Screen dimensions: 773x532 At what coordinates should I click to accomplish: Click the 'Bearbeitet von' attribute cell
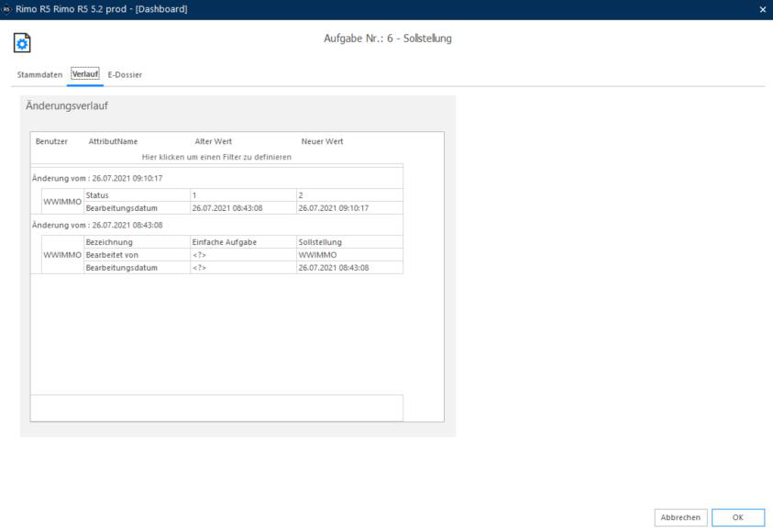[x=137, y=255]
